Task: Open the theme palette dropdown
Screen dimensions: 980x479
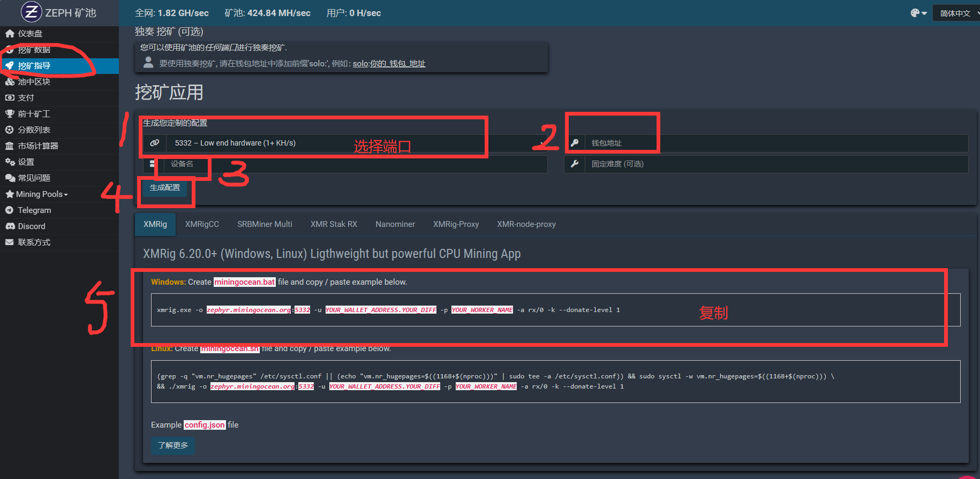Action: pyautogui.click(x=918, y=13)
